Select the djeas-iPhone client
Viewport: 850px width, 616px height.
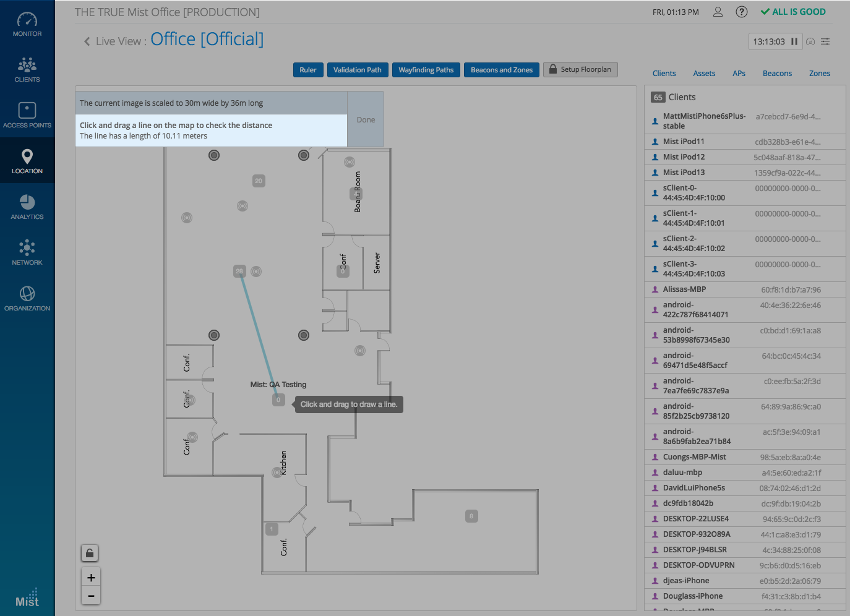[745, 581]
